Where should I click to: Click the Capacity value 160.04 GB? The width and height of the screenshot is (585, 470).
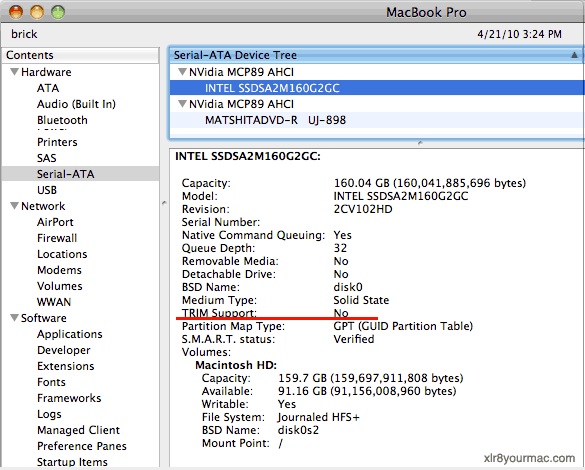(429, 183)
